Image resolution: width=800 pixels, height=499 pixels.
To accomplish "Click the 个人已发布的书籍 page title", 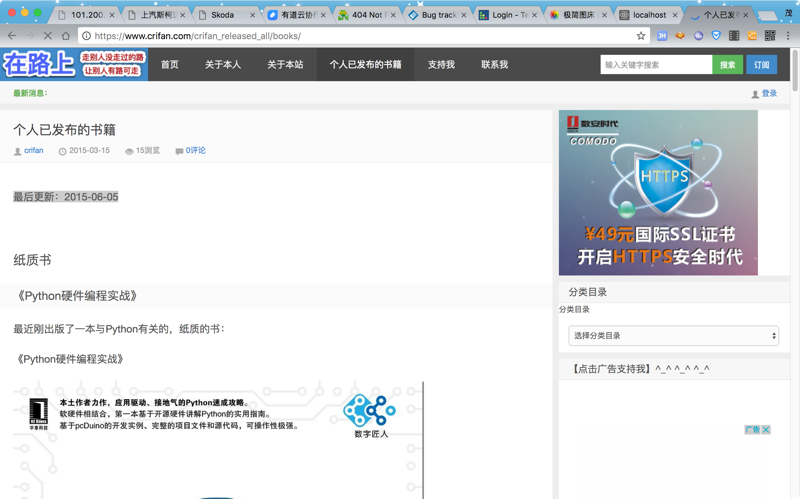I will pyautogui.click(x=64, y=130).
